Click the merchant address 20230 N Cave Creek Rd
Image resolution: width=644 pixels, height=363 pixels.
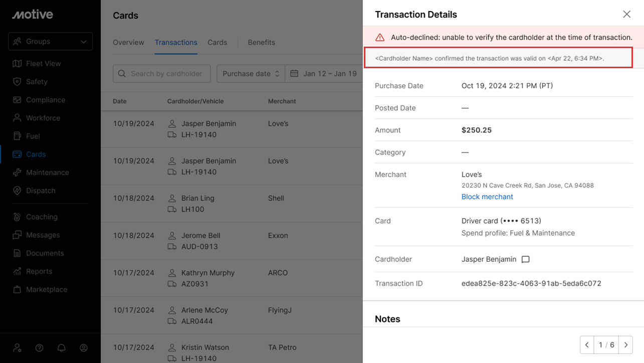[x=528, y=186]
